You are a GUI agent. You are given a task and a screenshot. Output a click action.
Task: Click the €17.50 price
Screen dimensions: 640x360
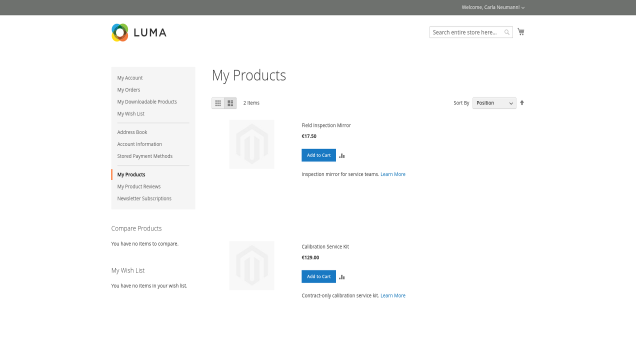pos(309,136)
